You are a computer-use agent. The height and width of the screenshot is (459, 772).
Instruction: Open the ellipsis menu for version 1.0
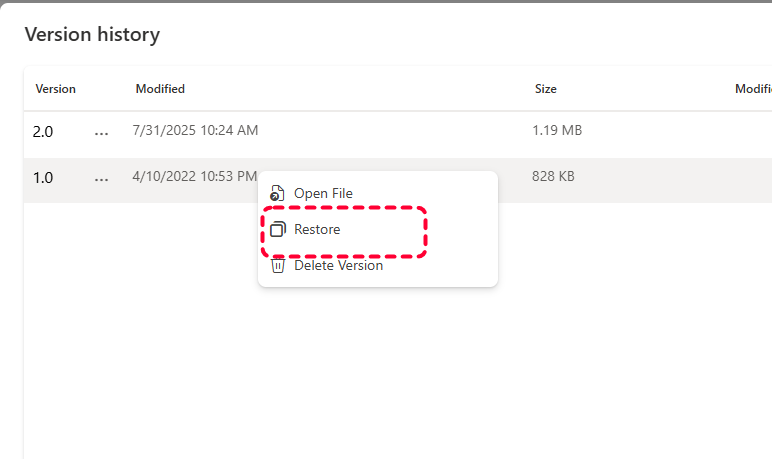[x=101, y=179]
